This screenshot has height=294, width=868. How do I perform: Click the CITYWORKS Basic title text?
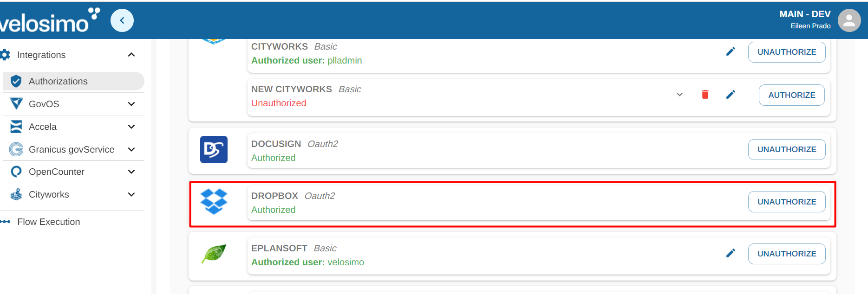click(294, 46)
